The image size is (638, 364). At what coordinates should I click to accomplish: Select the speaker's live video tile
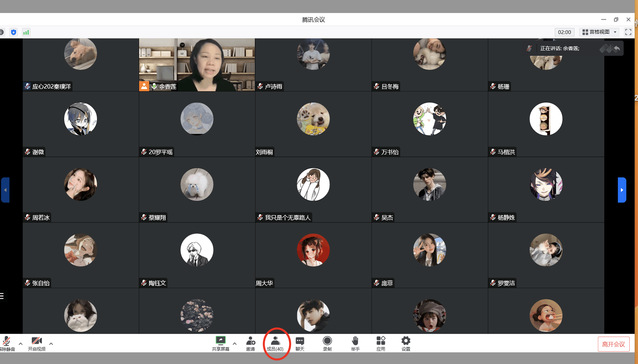(197, 65)
